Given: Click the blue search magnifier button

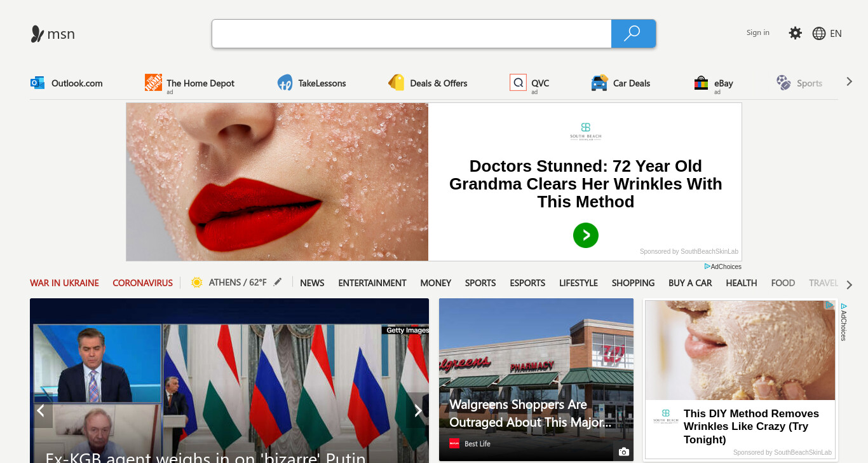Looking at the screenshot, I should click(x=633, y=34).
